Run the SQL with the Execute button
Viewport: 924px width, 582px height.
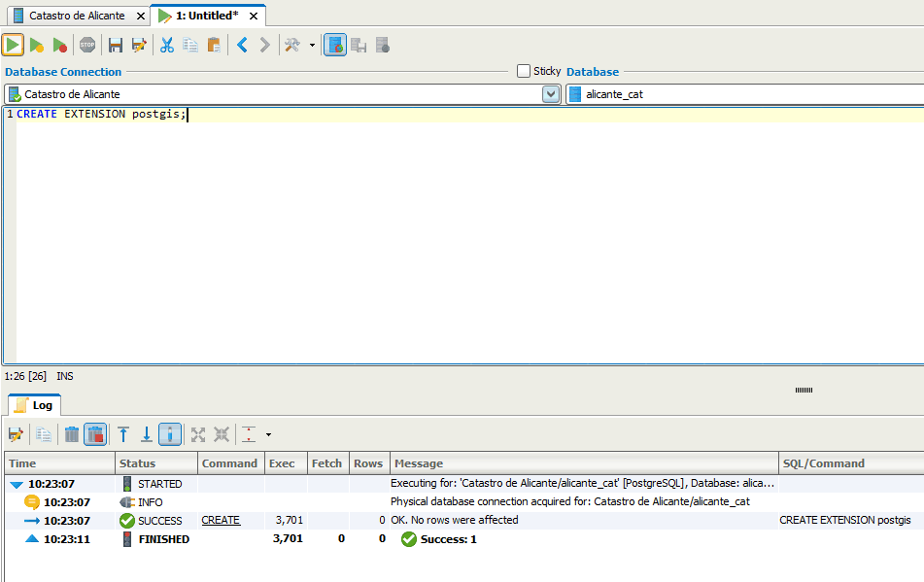click(x=13, y=46)
